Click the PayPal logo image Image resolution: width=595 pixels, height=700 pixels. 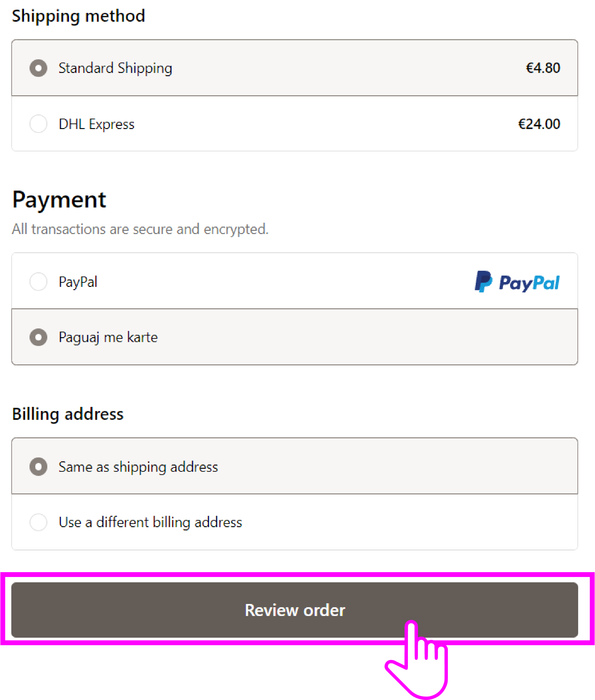click(x=517, y=282)
